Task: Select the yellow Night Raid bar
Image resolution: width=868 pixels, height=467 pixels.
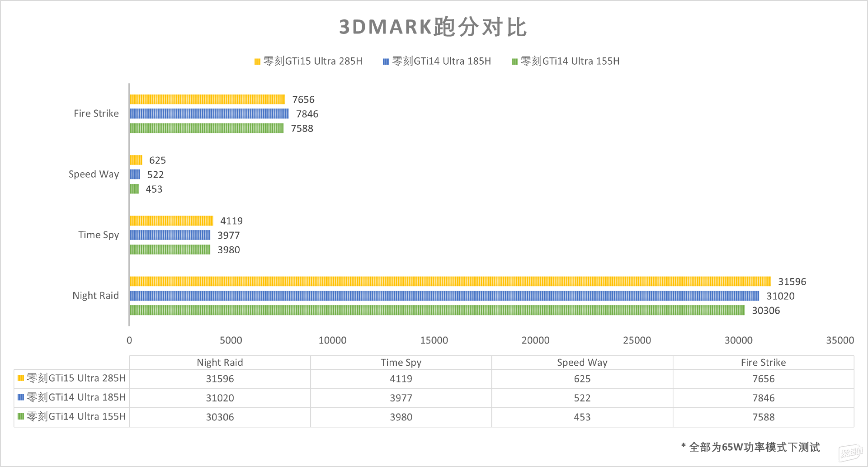Action: click(450, 281)
